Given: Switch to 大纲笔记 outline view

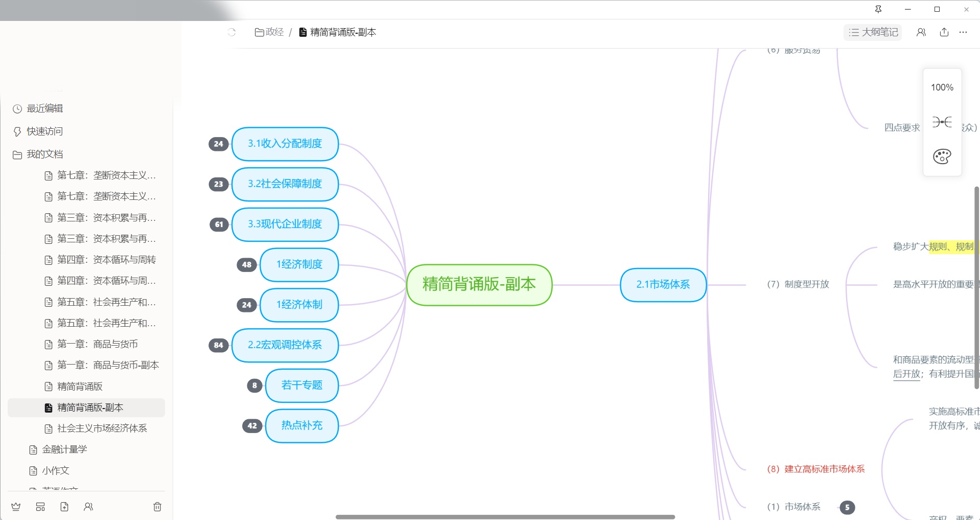Looking at the screenshot, I should click(873, 32).
